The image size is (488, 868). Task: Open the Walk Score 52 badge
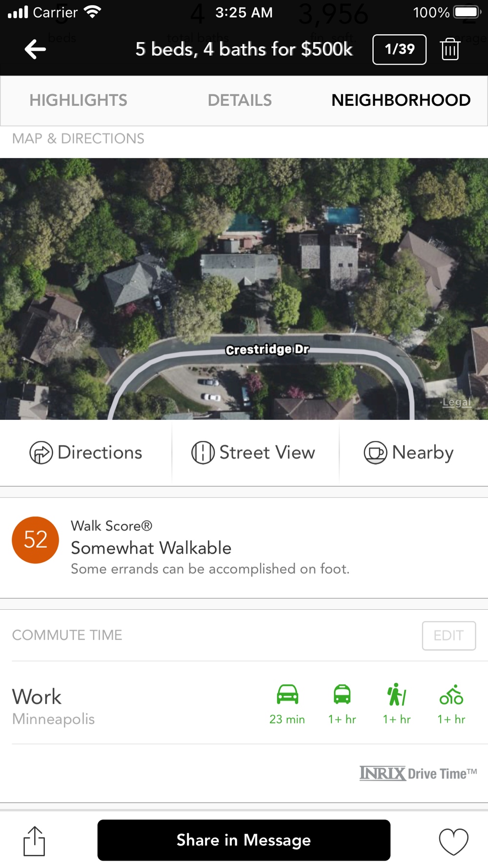coord(35,540)
